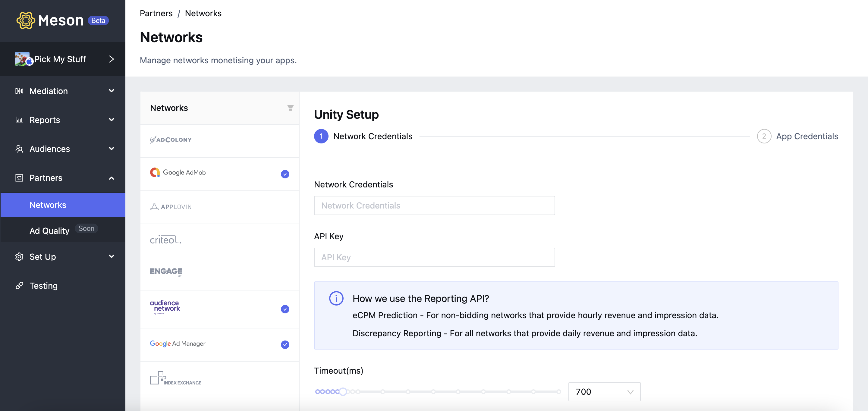This screenshot has height=411, width=868.
Task: Click the Mediation sidebar icon
Action: [x=19, y=91]
